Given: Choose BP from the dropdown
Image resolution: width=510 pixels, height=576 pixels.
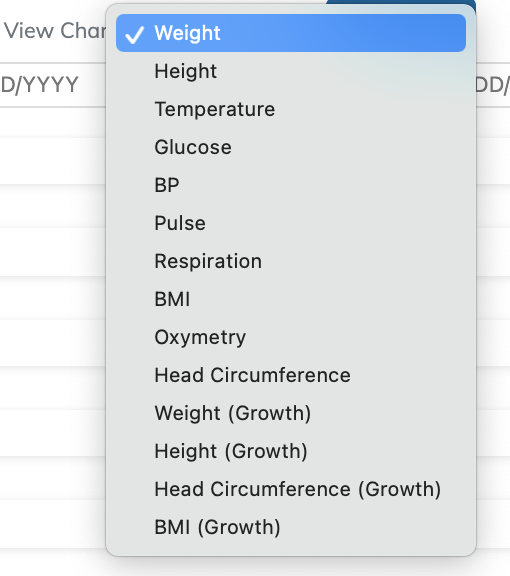Looking at the screenshot, I should coord(291,185).
